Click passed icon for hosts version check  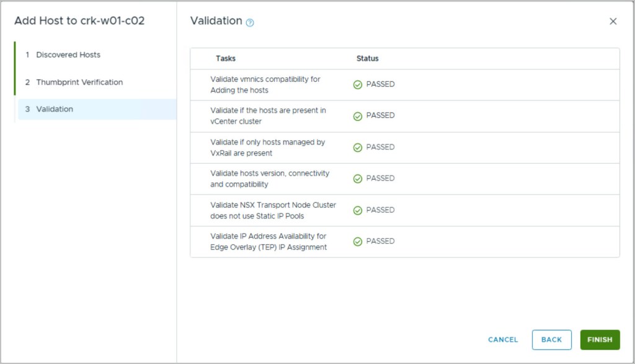coord(357,179)
